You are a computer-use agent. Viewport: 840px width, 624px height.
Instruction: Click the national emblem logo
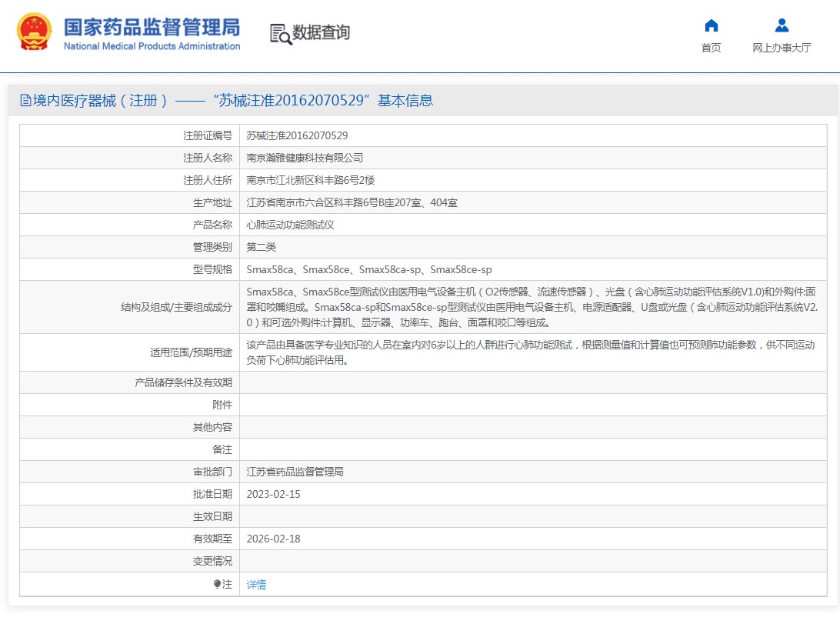[35, 32]
